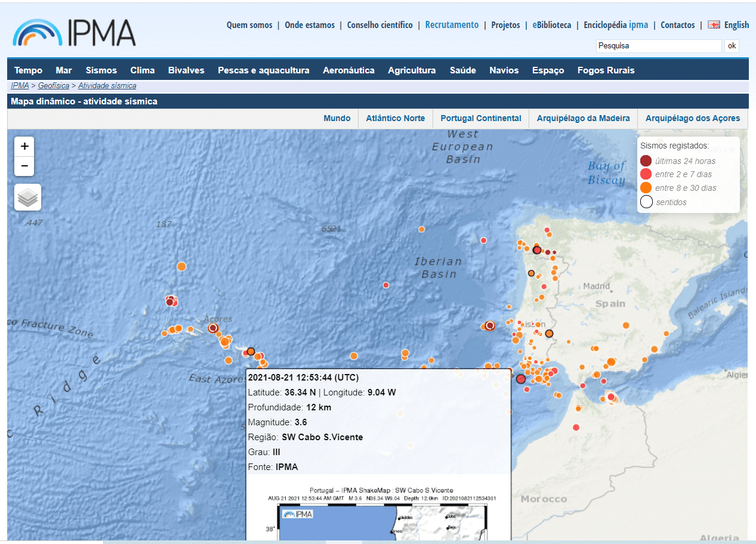This screenshot has width=756, height=544.
Task: Open the Atlântico Norte map view
Action: [x=395, y=118]
